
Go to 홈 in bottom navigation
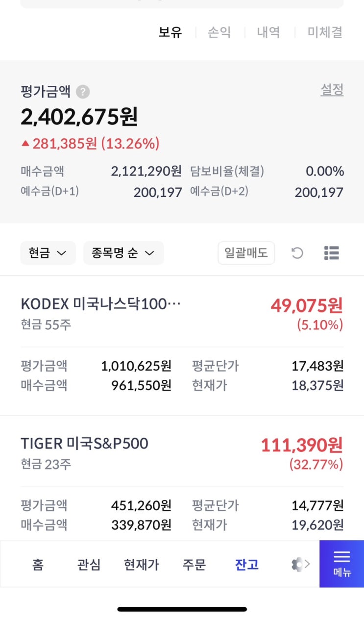point(38,565)
